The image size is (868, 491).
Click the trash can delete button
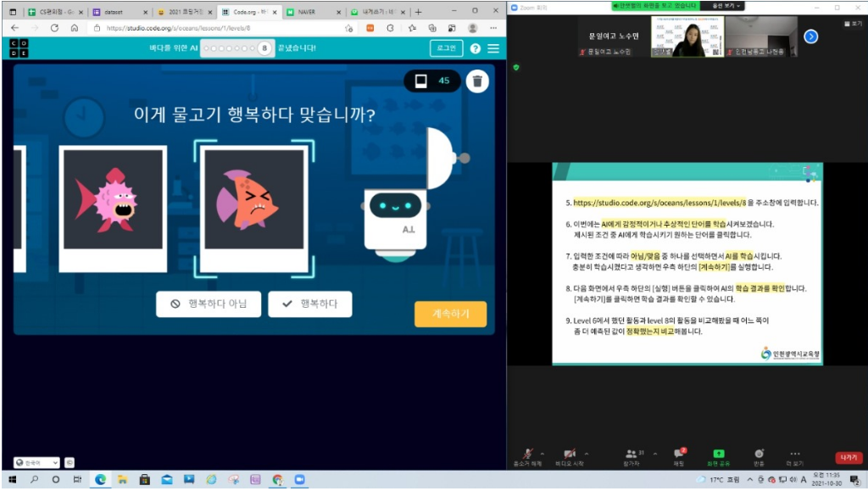[477, 81]
